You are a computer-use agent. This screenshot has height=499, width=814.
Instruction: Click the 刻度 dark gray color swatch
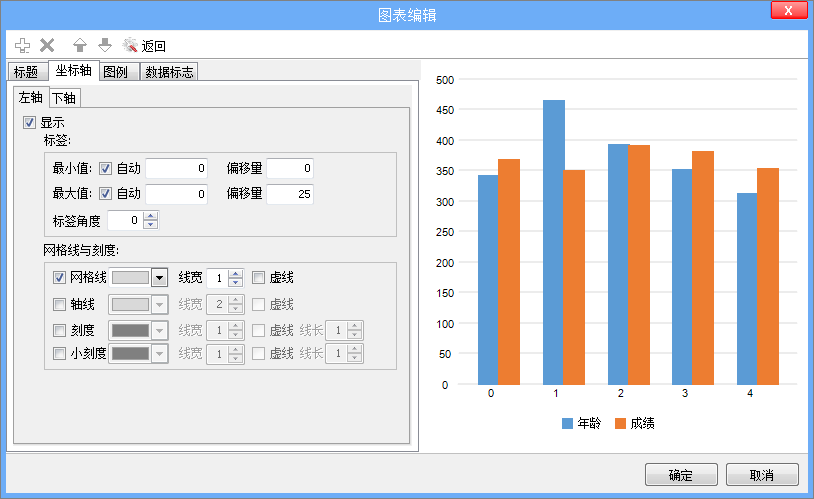coord(130,330)
